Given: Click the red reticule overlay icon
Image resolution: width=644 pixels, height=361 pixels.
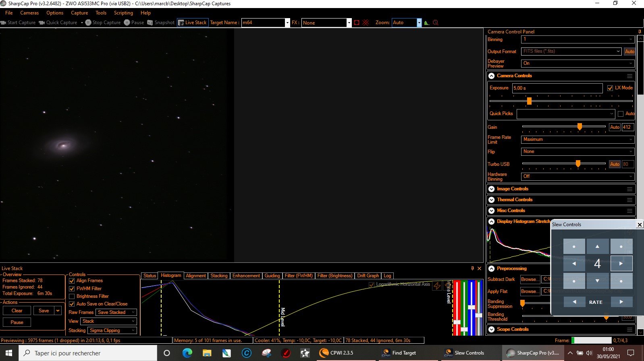Looking at the screenshot, I should pos(366,23).
